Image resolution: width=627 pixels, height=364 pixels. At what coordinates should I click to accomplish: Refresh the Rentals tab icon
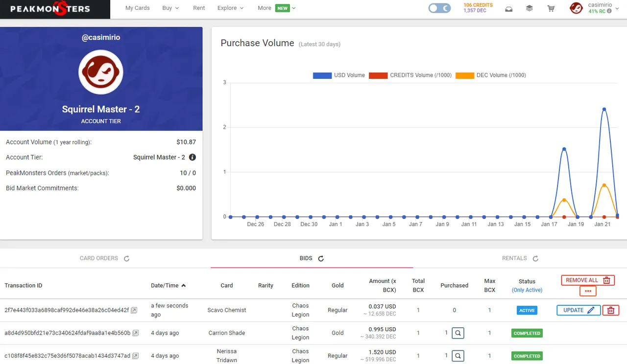pos(535,258)
